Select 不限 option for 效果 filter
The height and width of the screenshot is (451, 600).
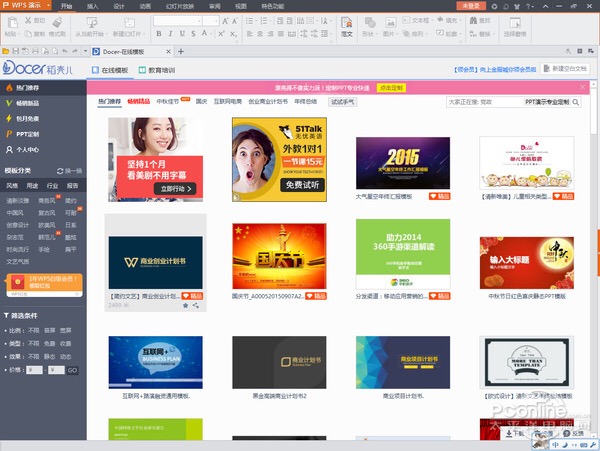coord(34,357)
